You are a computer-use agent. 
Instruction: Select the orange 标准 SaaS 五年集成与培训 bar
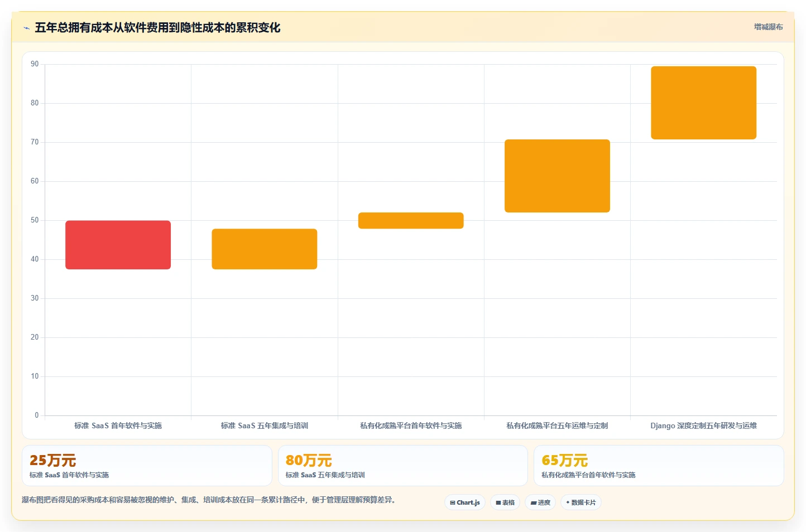click(x=265, y=249)
